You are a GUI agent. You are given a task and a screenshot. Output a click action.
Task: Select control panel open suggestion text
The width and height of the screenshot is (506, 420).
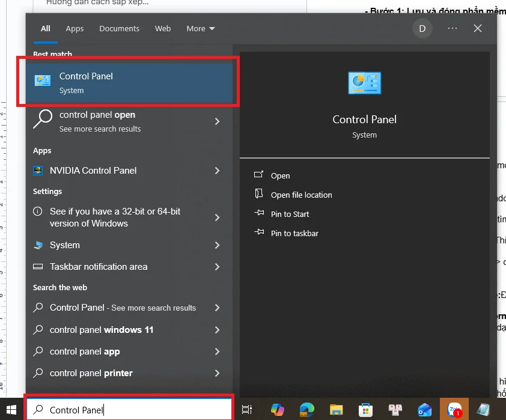[x=97, y=115]
